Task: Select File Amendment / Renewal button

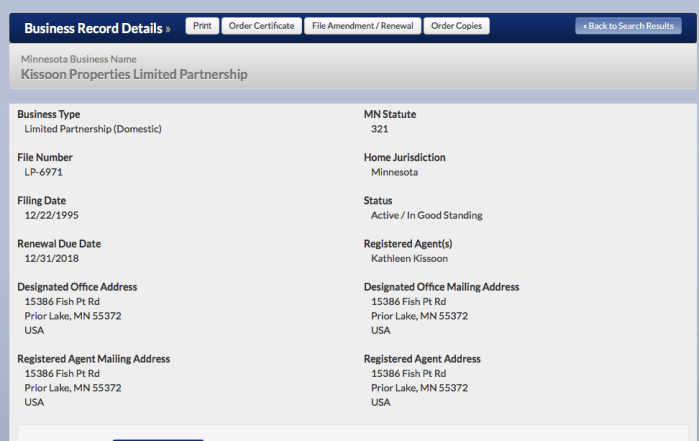Action: (361, 26)
